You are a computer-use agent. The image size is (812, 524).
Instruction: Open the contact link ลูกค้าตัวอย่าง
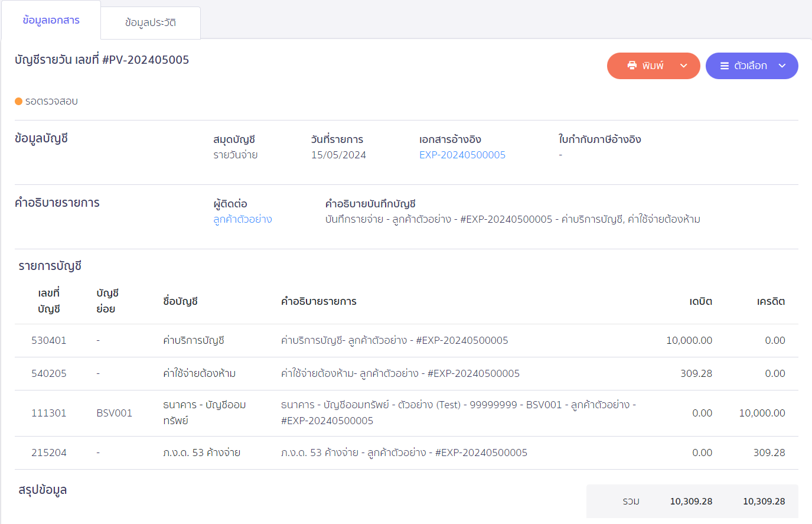[243, 219]
